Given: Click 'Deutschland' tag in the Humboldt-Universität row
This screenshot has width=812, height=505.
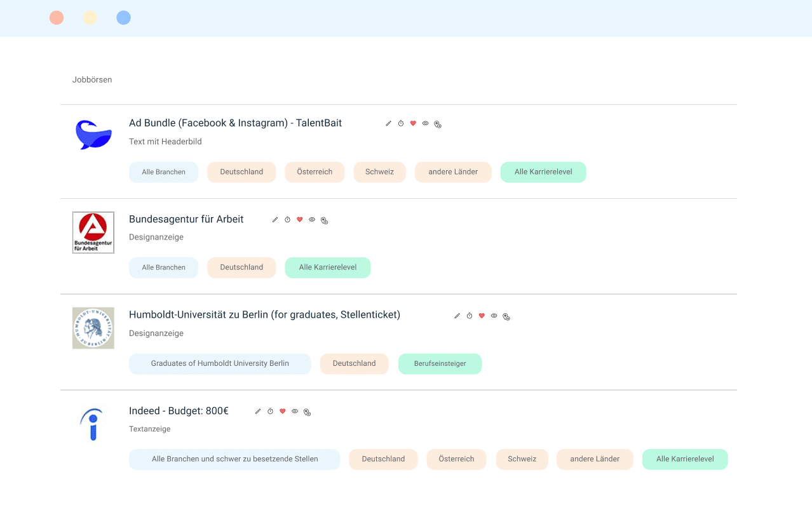Looking at the screenshot, I should [x=354, y=364].
